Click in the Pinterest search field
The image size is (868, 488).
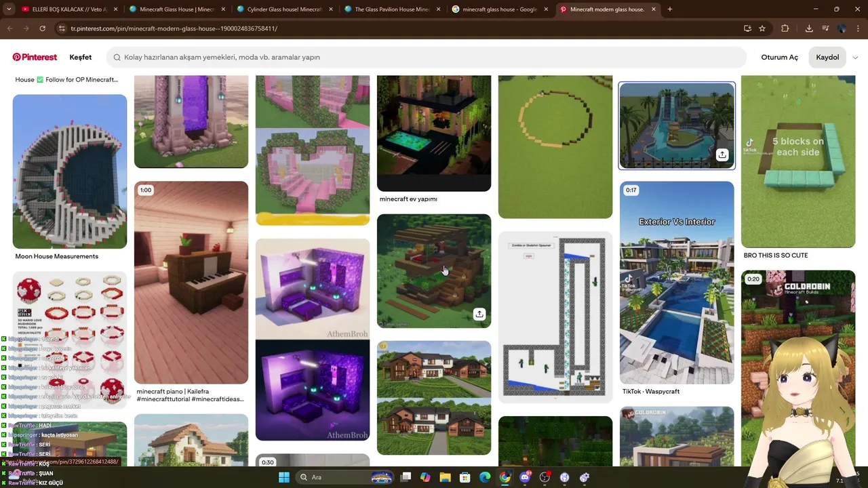[427, 58]
